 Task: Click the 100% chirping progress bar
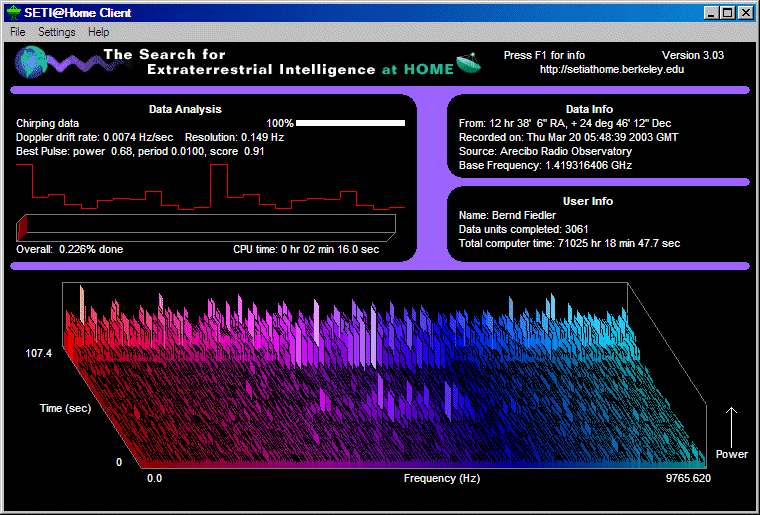click(350, 124)
